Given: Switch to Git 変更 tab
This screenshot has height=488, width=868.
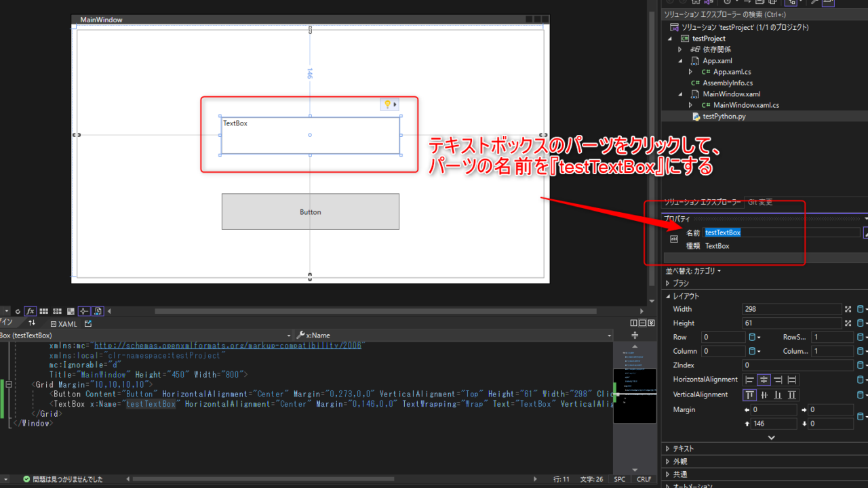Looking at the screenshot, I should click(759, 202).
